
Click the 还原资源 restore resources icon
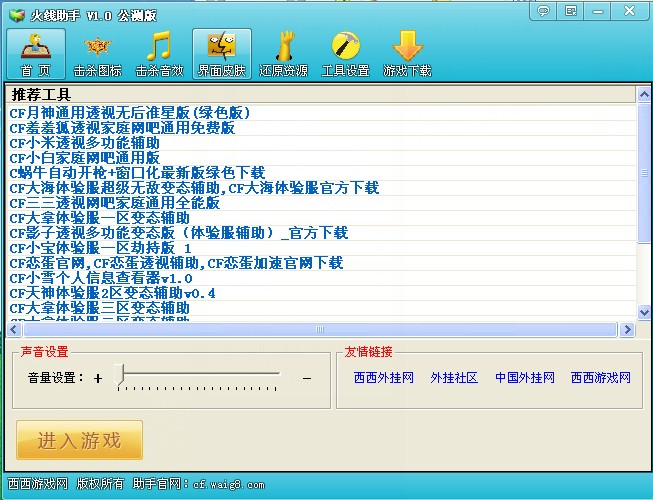click(x=283, y=54)
